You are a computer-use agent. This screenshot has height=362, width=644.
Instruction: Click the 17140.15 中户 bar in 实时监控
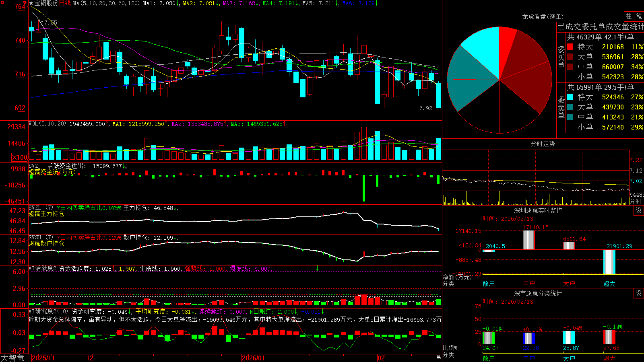529,240
